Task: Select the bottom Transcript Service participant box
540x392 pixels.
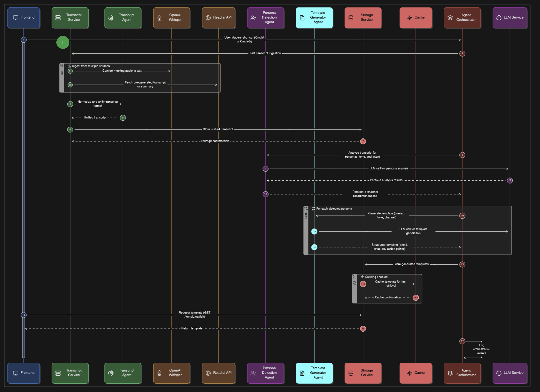Action: (x=70, y=373)
